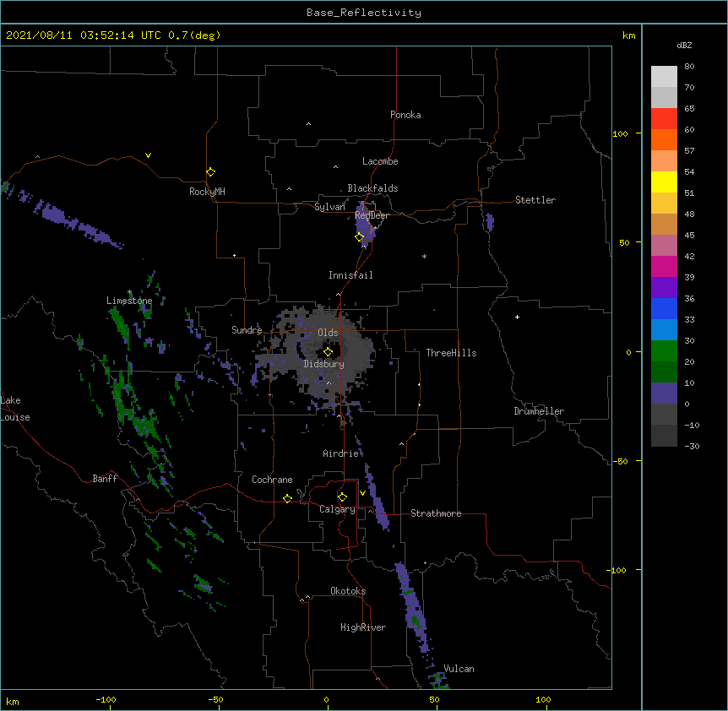Pick the red 60–65 dBZ legend swatch
Viewport: 728px width, 711px height.
click(664, 118)
